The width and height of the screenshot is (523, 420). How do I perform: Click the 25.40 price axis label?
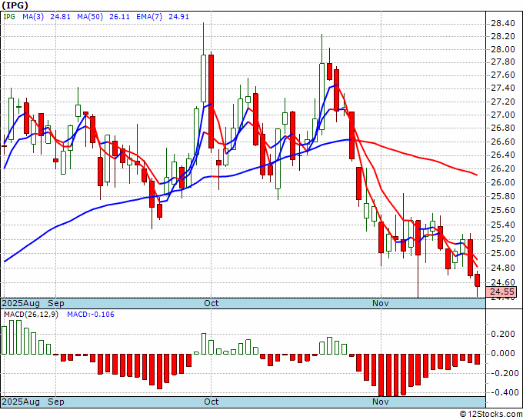(x=503, y=225)
